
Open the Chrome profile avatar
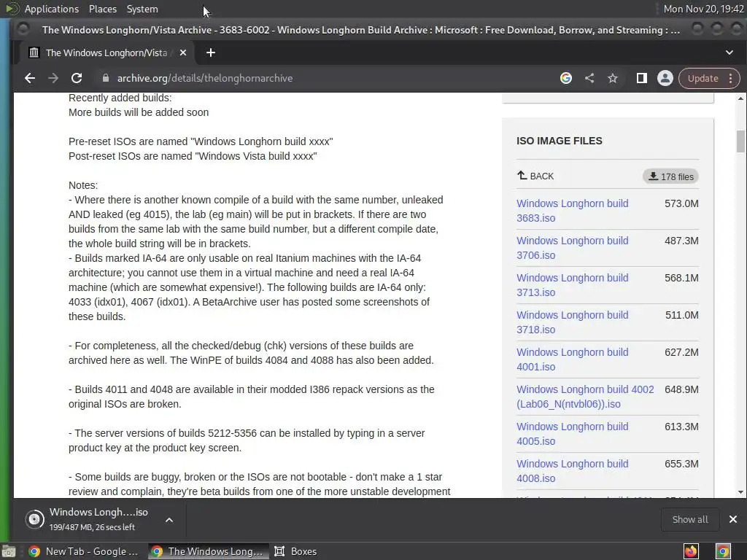[665, 78]
